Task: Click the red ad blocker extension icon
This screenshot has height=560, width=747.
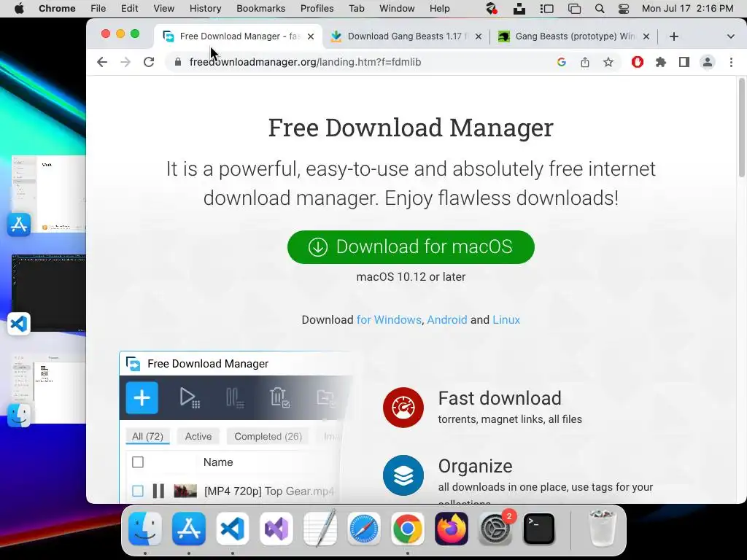Action: [x=637, y=62]
